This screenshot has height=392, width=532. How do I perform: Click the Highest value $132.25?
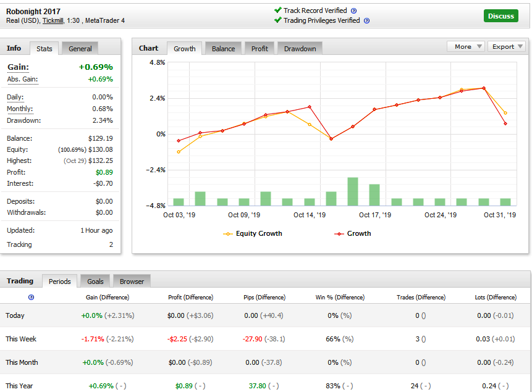point(101,161)
